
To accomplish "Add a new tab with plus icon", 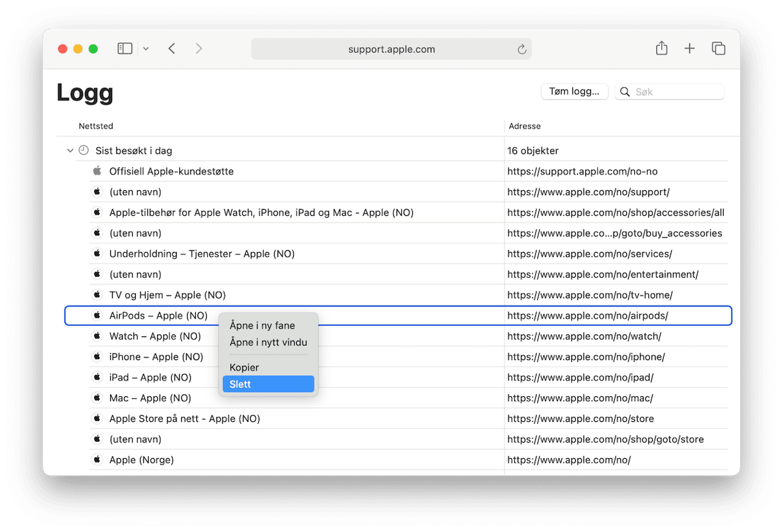I will [x=689, y=49].
